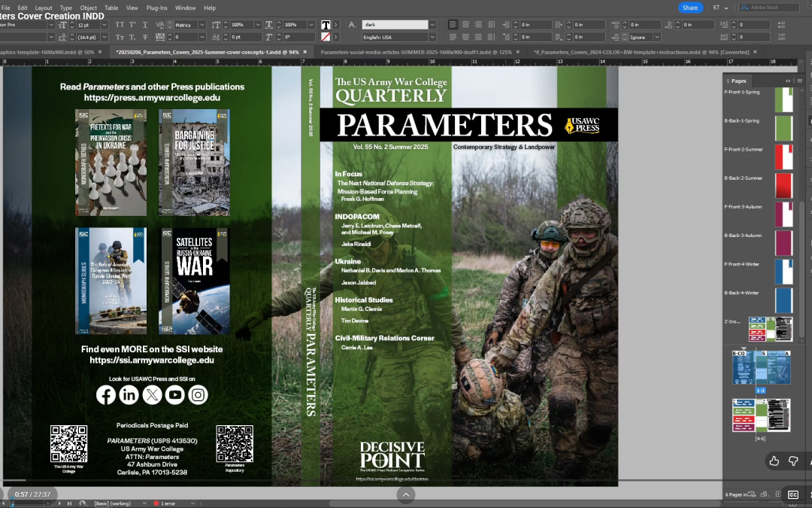Toggle closed captions CC button
Viewport: 812px width, 508px height.
click(793, 494)
